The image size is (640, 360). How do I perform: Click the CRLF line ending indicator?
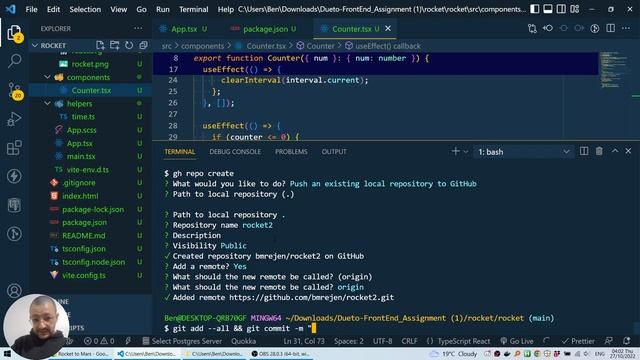(409, 341)
